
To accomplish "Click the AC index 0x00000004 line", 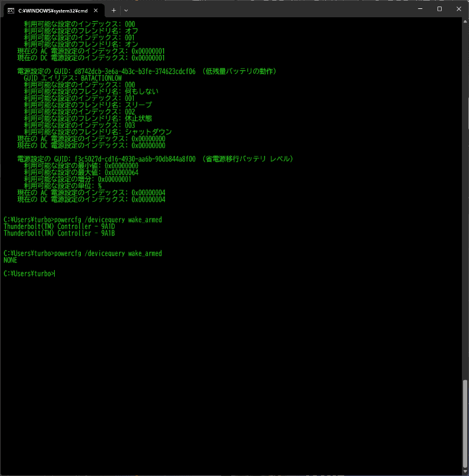I will 92,193.
